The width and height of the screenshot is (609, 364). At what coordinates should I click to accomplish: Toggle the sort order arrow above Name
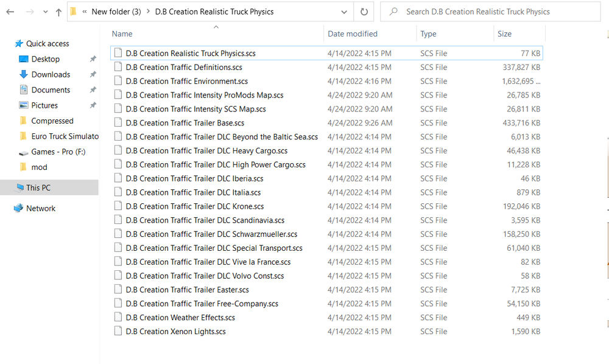tap(216, 27)
